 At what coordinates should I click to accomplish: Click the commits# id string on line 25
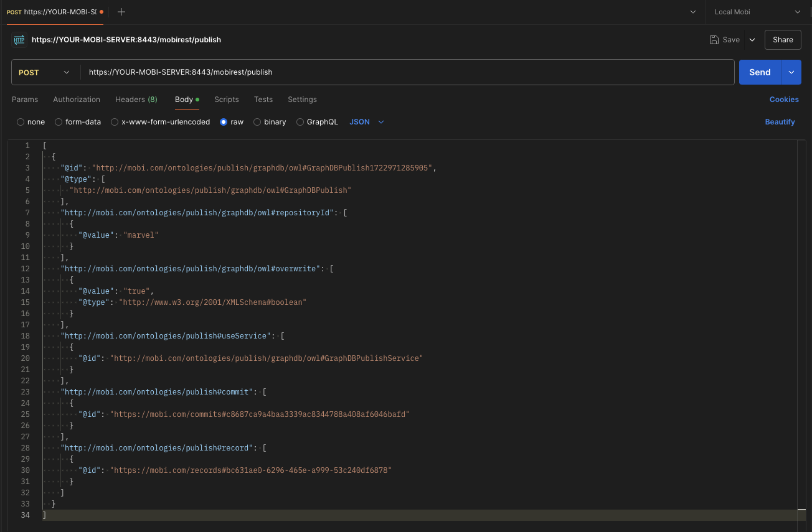click(260, 414)
